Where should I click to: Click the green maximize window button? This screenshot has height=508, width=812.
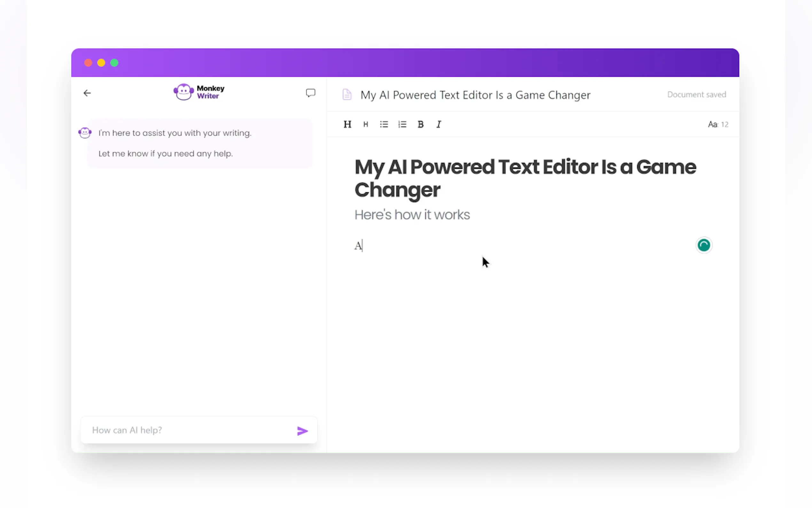pyautogui.click(x=114, y=63)
